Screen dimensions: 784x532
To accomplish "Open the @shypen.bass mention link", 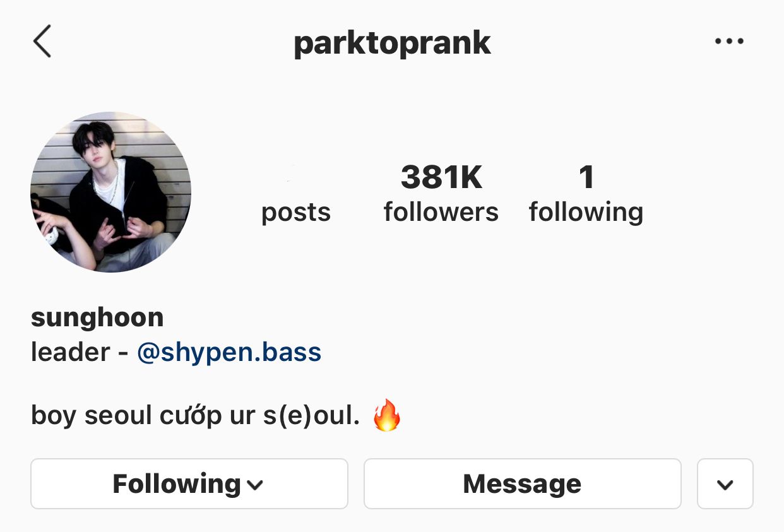I will 229,352.
